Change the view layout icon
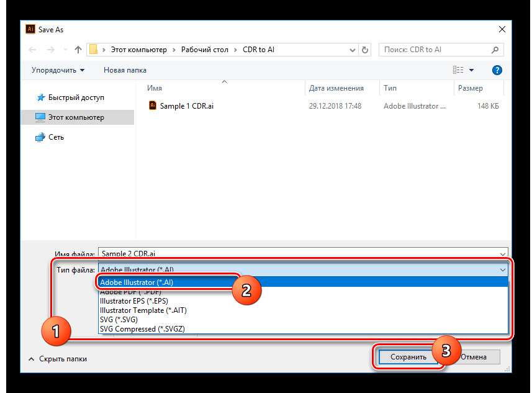The height and width of the screenshot is (393, 532). click(x=458, y=70)
